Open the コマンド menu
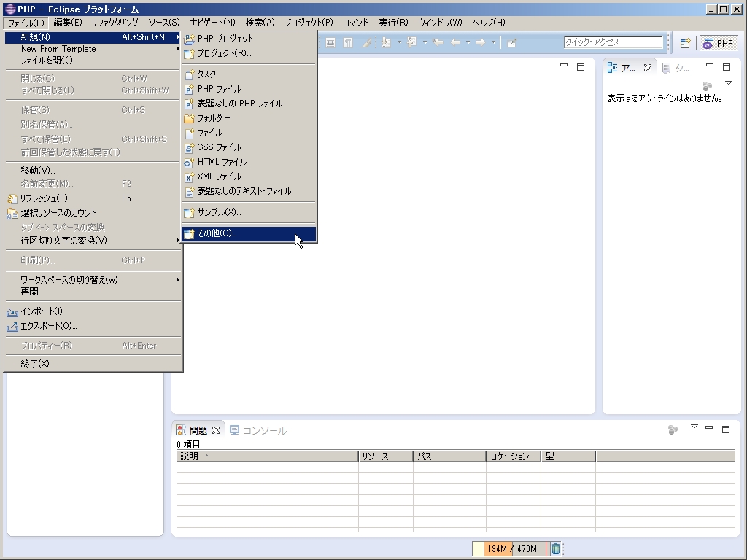Image resolution: width=747 pixels, height=560 pixels. click(x=356, y=23)
